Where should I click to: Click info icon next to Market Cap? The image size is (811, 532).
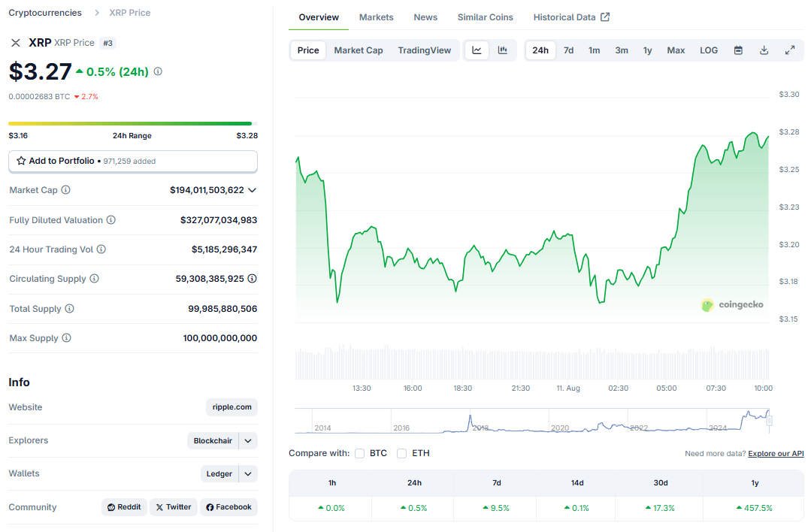65,190
